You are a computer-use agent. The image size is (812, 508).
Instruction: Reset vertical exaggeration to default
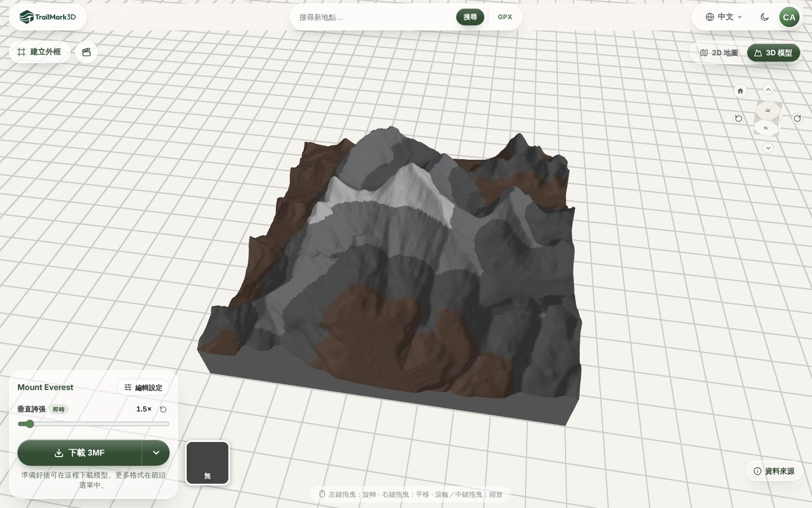pos(163,409)
